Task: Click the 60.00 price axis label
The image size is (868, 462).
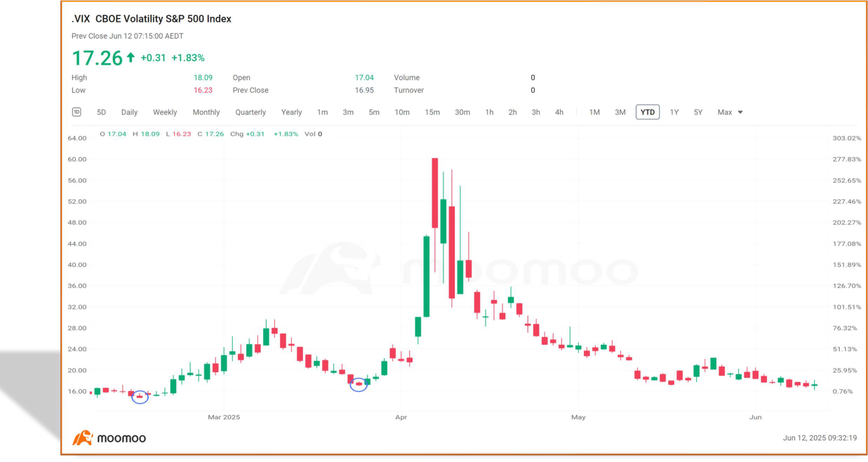Action: [76, 159]
